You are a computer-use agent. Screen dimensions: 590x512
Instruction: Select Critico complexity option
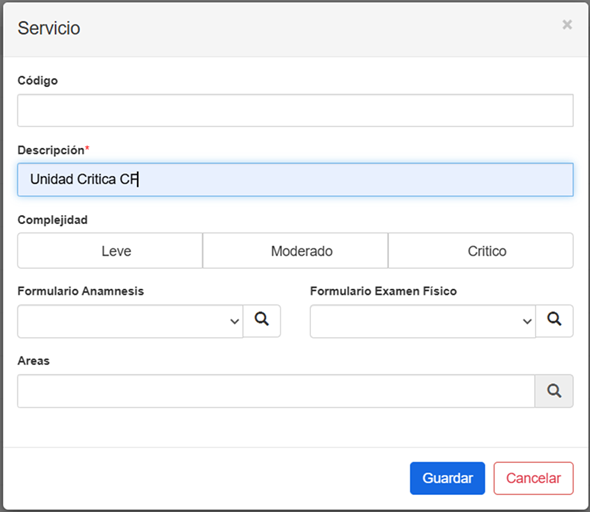pyautogui.click(x=481, y=251)
